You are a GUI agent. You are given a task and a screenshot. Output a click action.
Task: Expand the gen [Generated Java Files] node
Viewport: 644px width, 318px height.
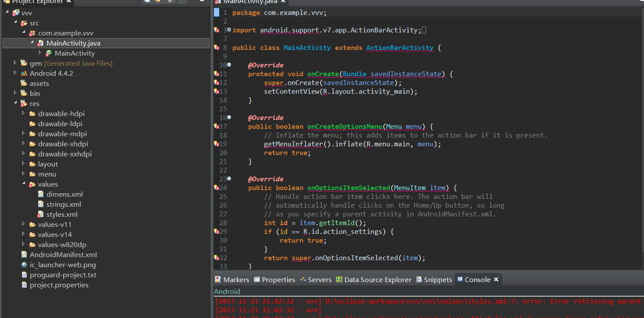point(15,63)
